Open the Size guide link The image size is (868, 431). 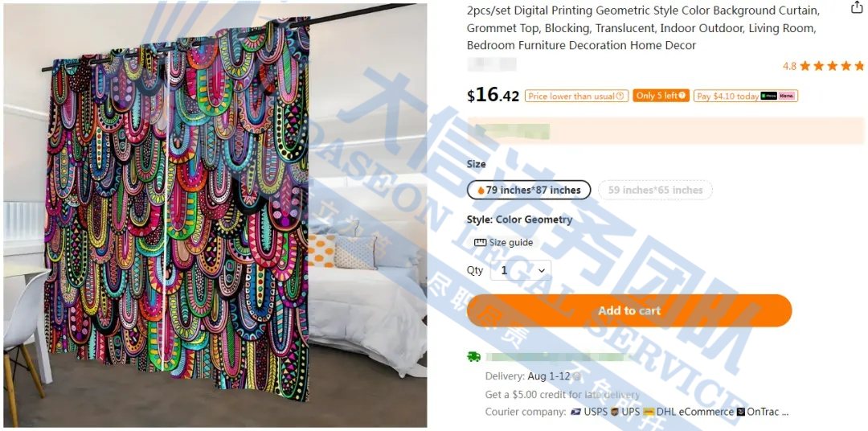510,243
